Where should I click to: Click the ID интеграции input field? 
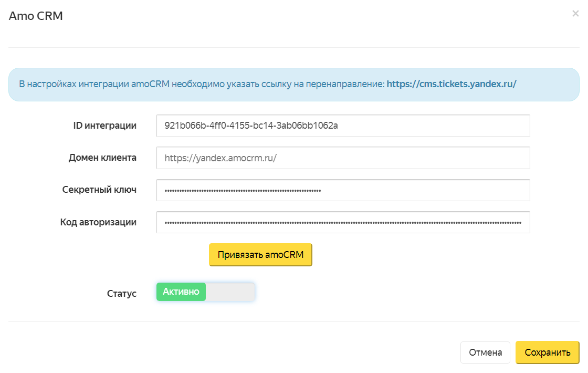coord(343,126)
